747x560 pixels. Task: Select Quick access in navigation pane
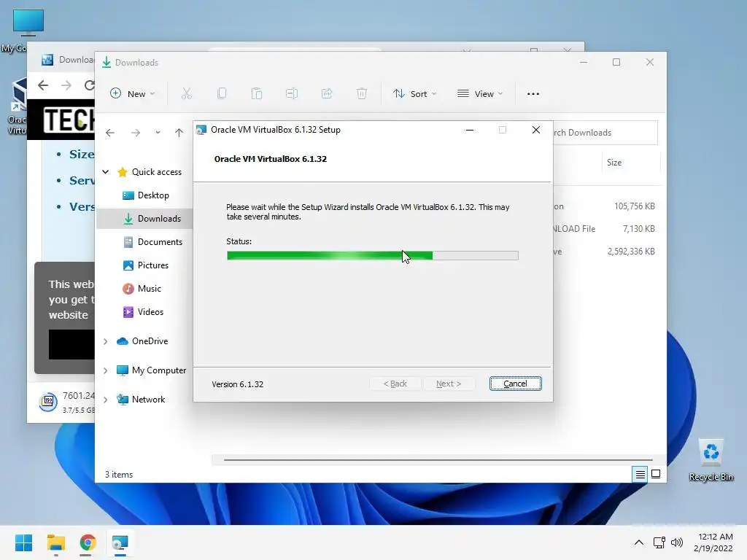click(x=150, y=172)
